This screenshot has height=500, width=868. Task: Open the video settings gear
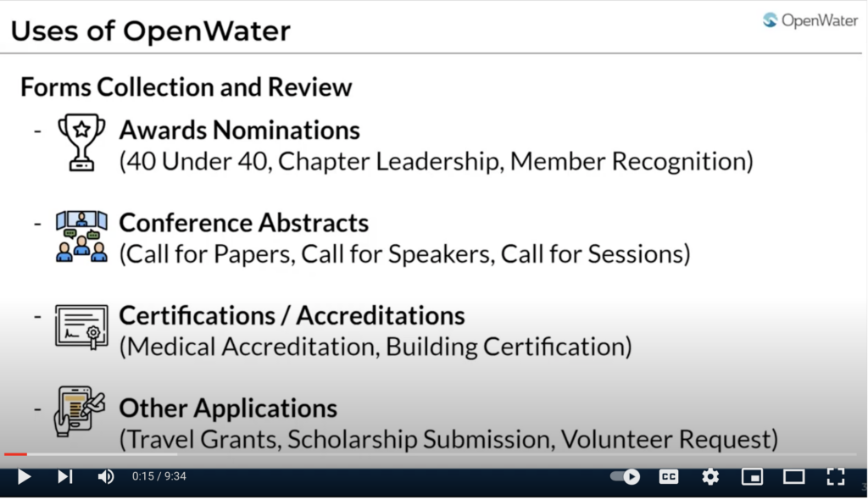pos(710,477)
